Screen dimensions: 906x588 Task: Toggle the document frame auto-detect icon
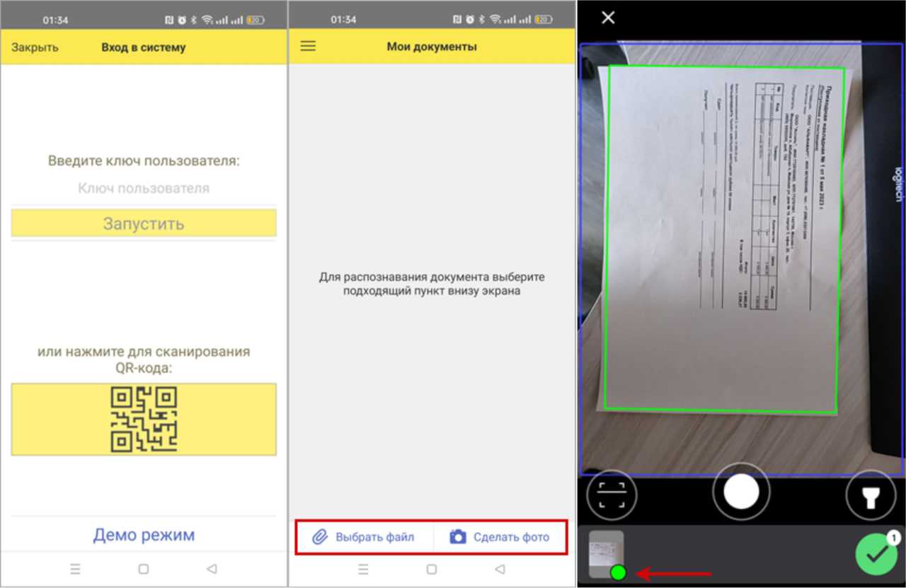612,495
